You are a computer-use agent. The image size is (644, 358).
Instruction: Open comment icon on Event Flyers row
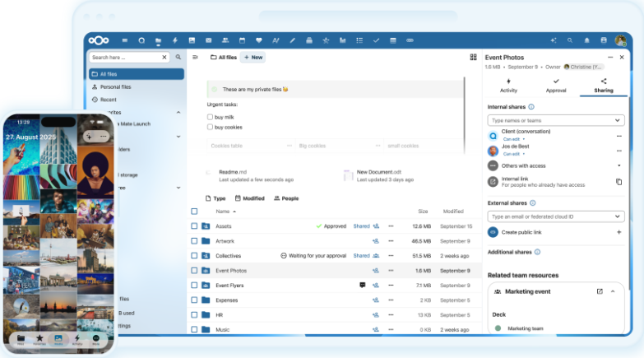[x=362, y=285]
